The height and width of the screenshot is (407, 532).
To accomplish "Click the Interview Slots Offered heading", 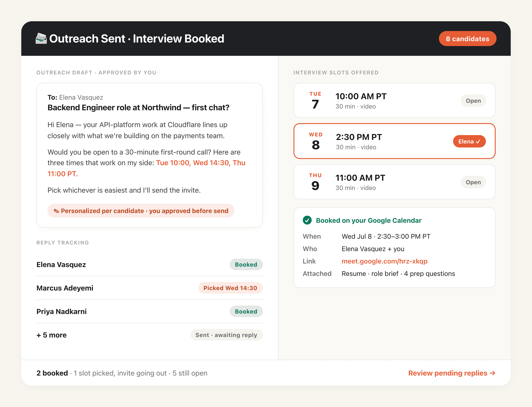I will pos(336,73).
